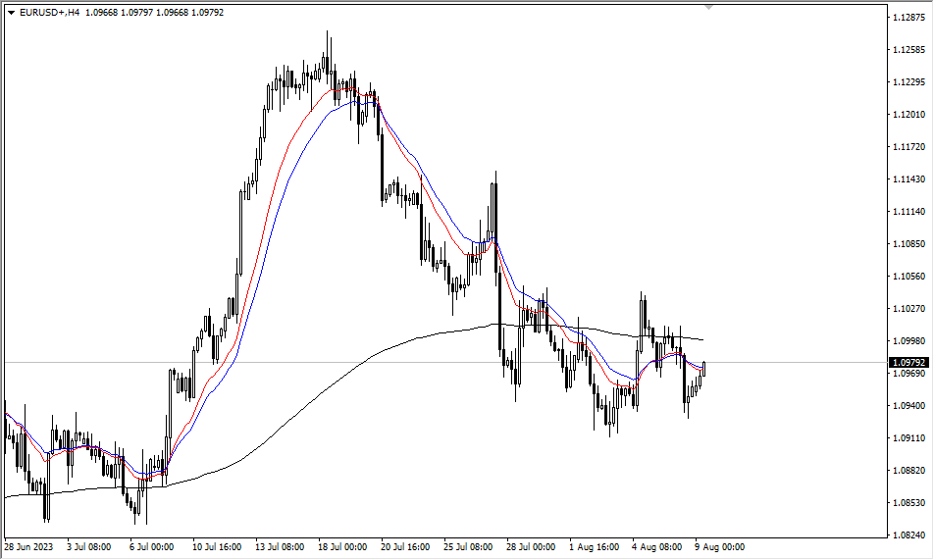This screenshot has width=934, height=560.
Task: Click the gray chart shift triangle marker
Action: click(x=710, y=7)
